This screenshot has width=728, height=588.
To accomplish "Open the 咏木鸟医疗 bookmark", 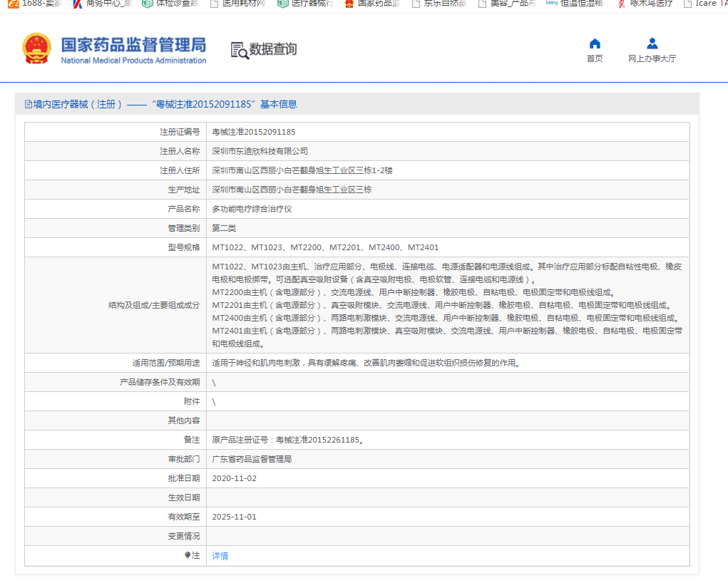I will 645,4.
